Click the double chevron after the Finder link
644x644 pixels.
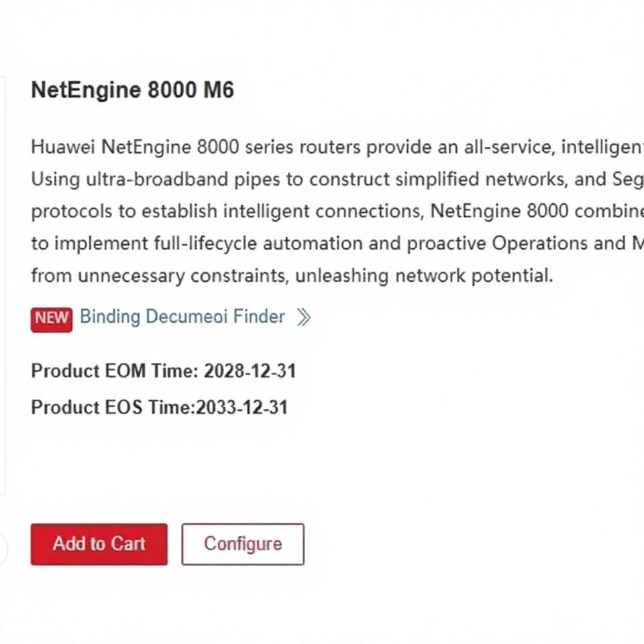pos(304,317)
